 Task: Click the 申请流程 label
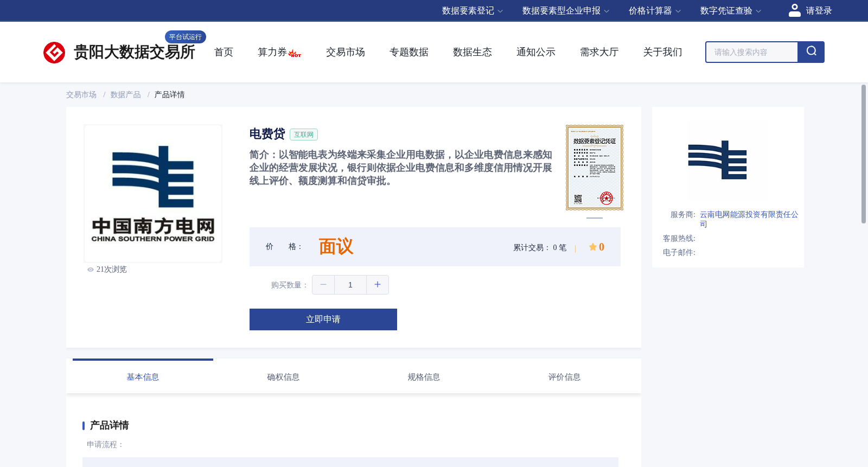[105, 445]
